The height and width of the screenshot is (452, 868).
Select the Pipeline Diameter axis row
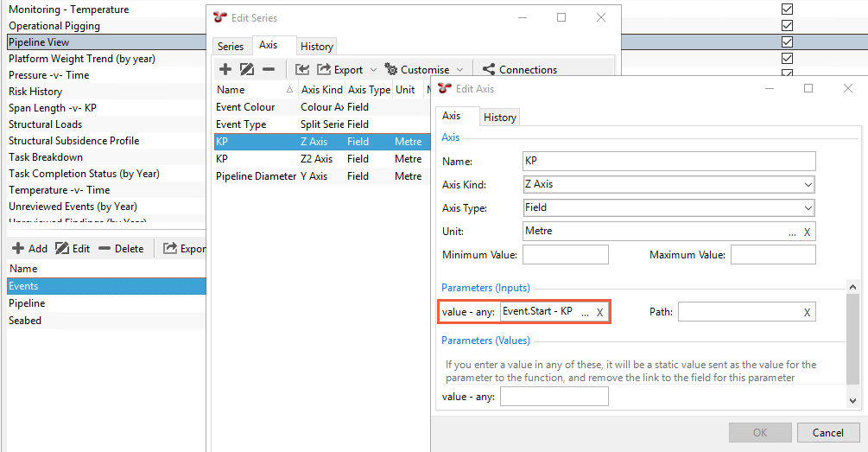(321, 175)
